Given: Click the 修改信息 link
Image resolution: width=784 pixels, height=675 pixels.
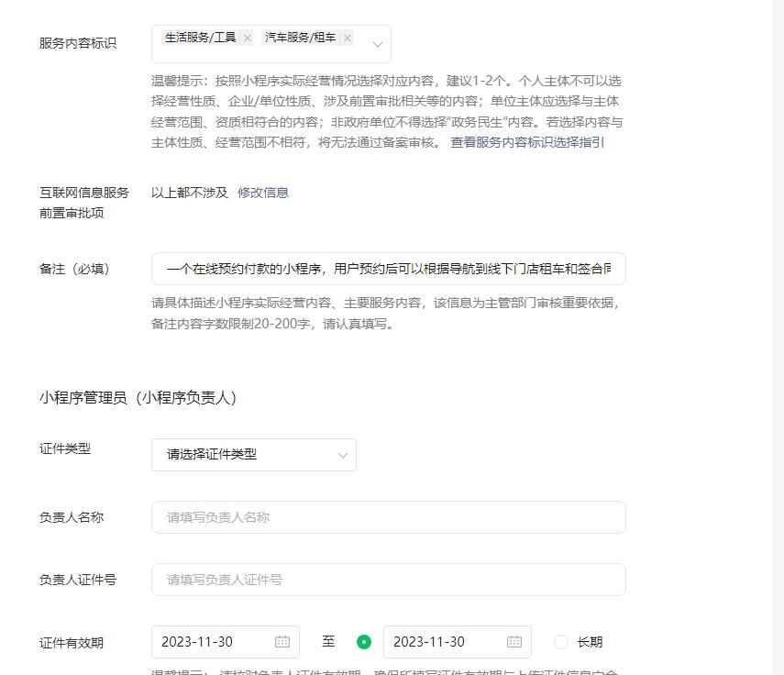Looking at the screenshot, I should [264, 193].
